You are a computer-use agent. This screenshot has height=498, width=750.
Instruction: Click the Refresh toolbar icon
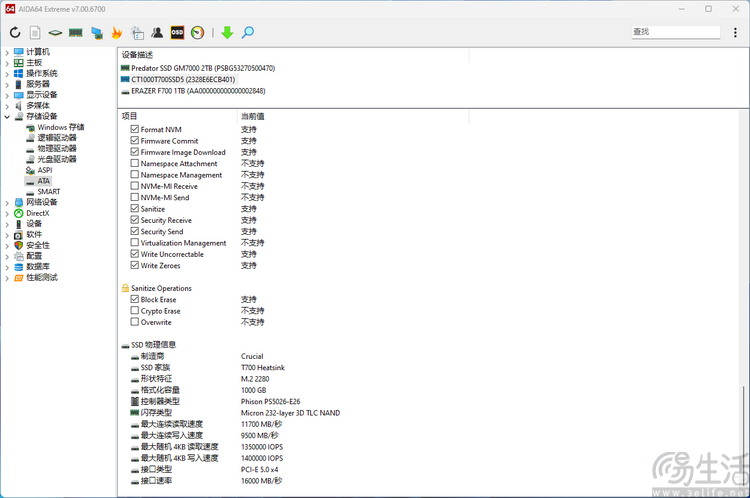[x=15, y=33]
